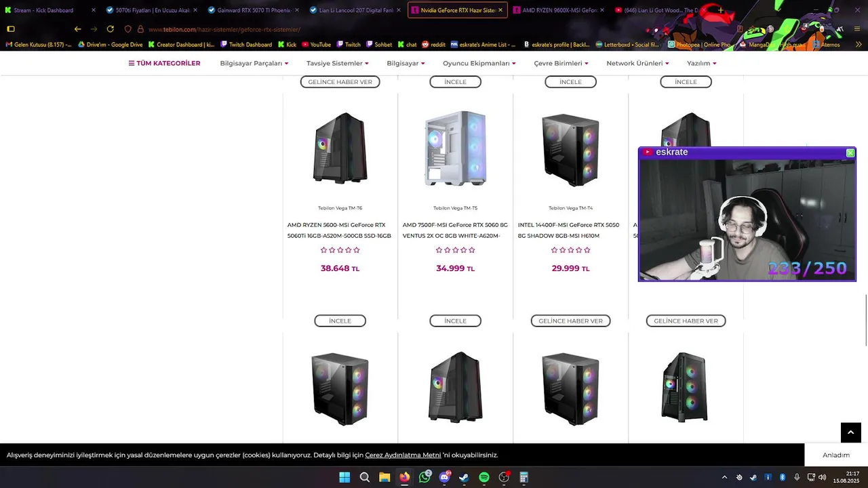Expand the Bilgisayar dropdown menu
The width and height of the screenshot is (868, 488).
click(x=406, y=63)
